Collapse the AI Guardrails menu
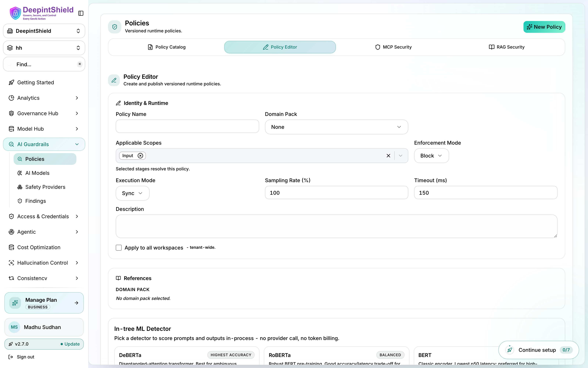This screenshot has height=368, width=588. (77, 144)
